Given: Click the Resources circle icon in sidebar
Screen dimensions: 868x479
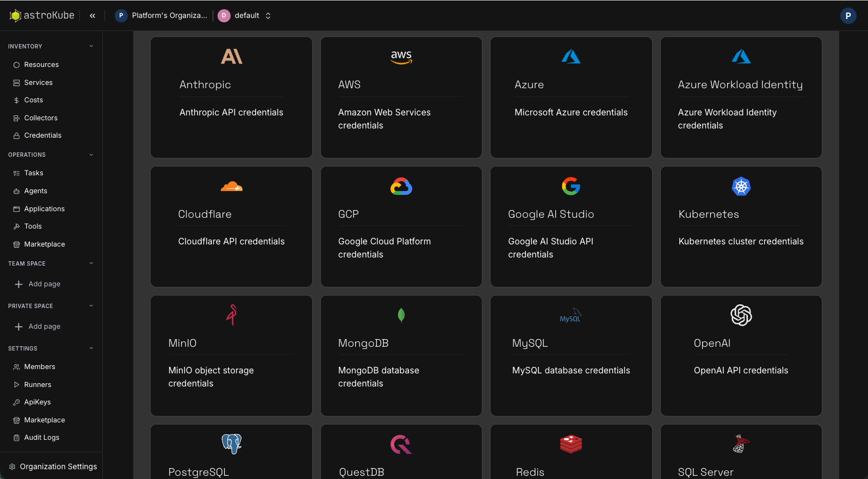Looking at the screenshot, I should click(17, 65).
